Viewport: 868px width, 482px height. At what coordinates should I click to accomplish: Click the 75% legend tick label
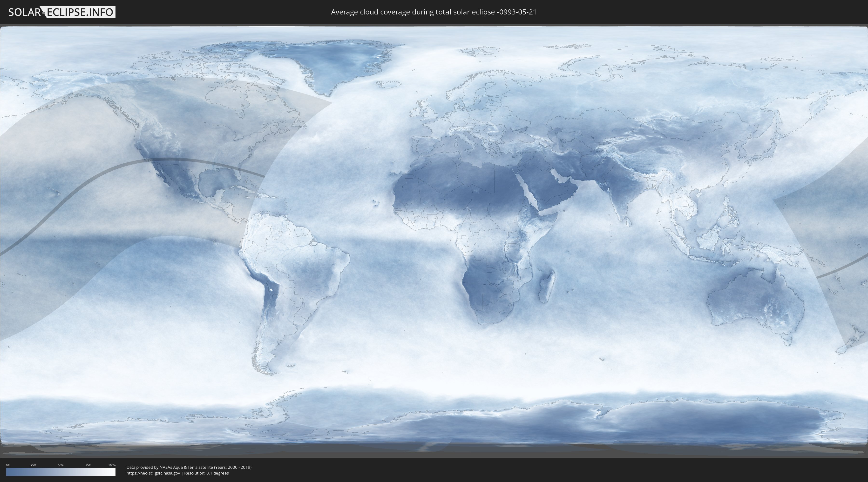(x=88, y=465)
